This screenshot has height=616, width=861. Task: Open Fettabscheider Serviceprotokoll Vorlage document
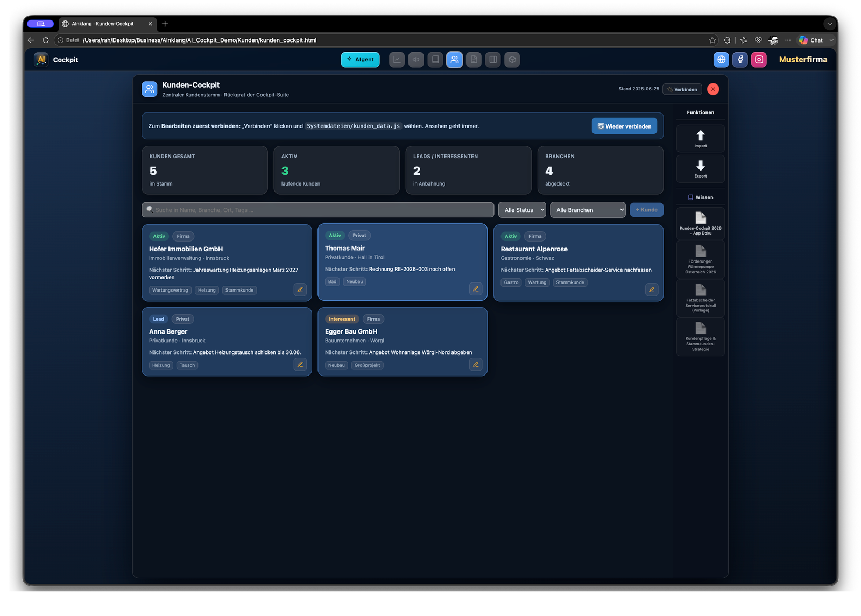click(x=701, y=298)
